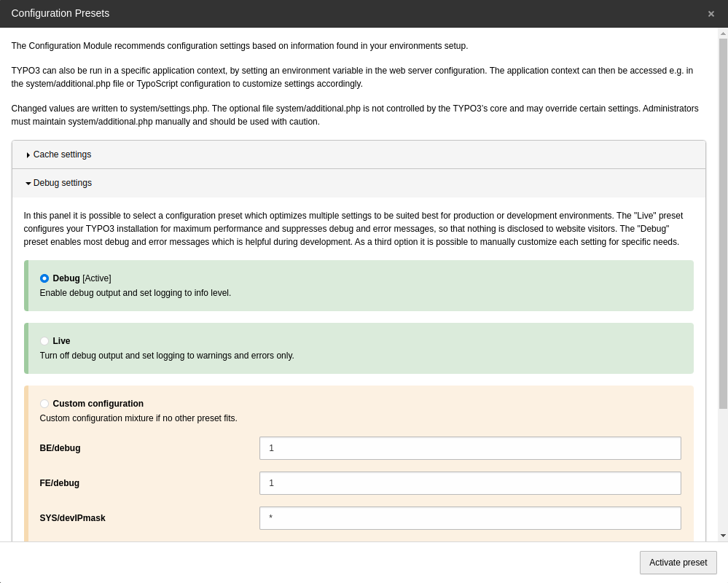The height and width of the screenshot is (583, 728).
Task: Close the Configuration Presets dialog
Action: (x=711, y=14)
